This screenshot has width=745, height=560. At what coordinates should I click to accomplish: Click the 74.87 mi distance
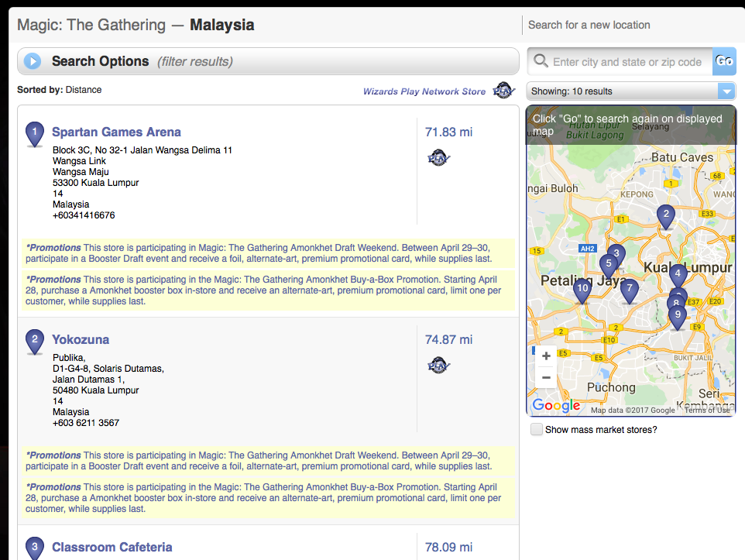[x=448, y=339]
